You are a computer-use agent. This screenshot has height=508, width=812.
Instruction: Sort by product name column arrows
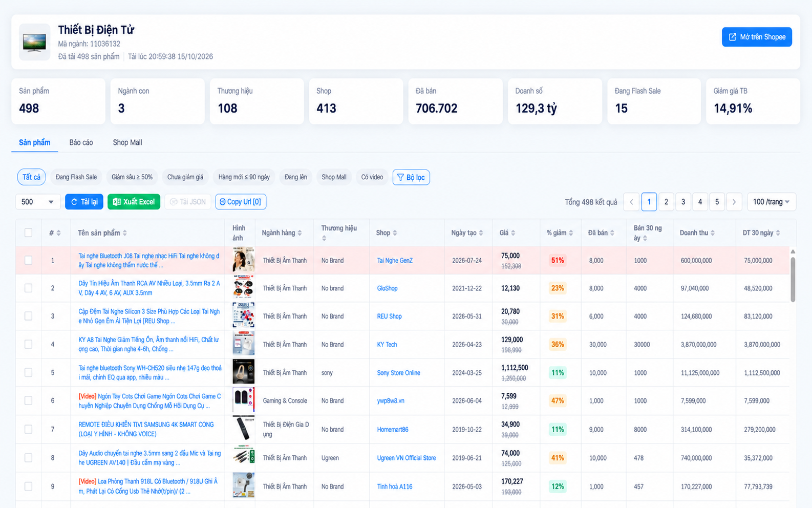click(125, 233)
